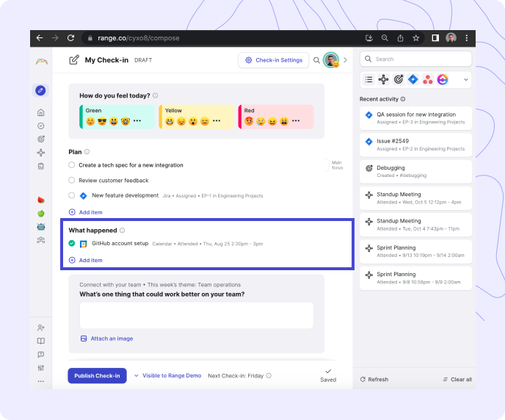Open Check-in compose pencil in sidebar
Viewport: 505px width, 420px height.
point(40,90)
